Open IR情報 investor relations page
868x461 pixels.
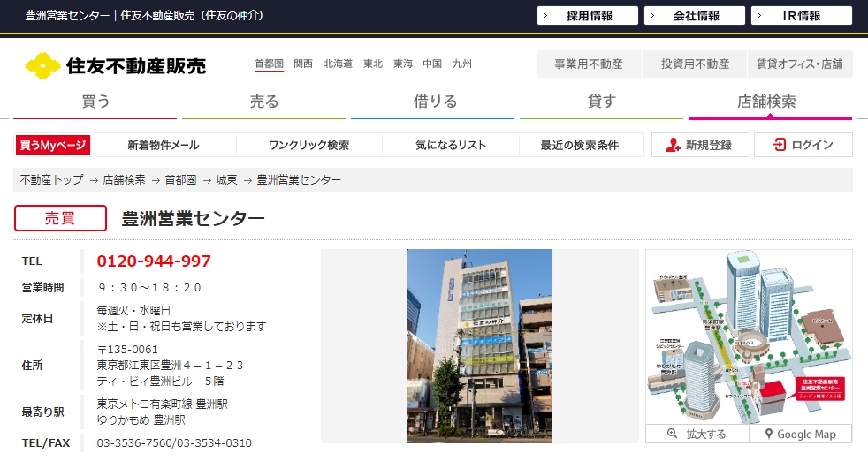pos(801,16)
